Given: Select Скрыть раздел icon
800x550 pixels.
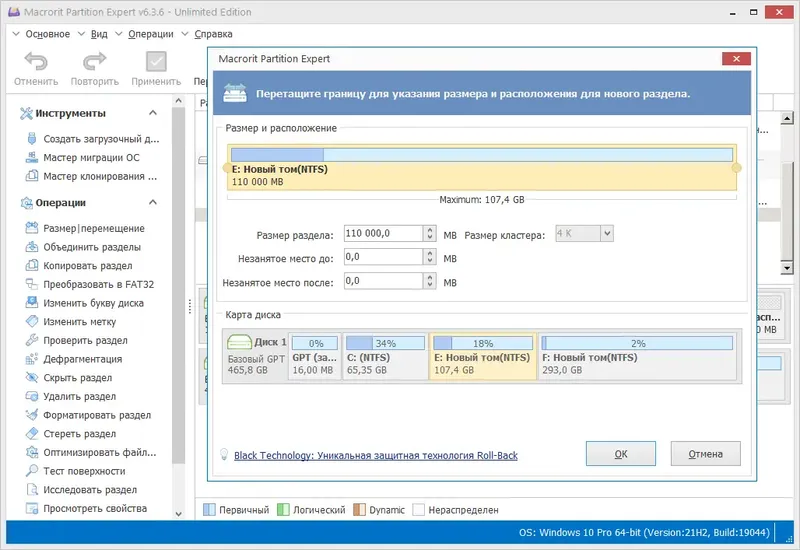Looking at the screenshot, I should [32, 378].
